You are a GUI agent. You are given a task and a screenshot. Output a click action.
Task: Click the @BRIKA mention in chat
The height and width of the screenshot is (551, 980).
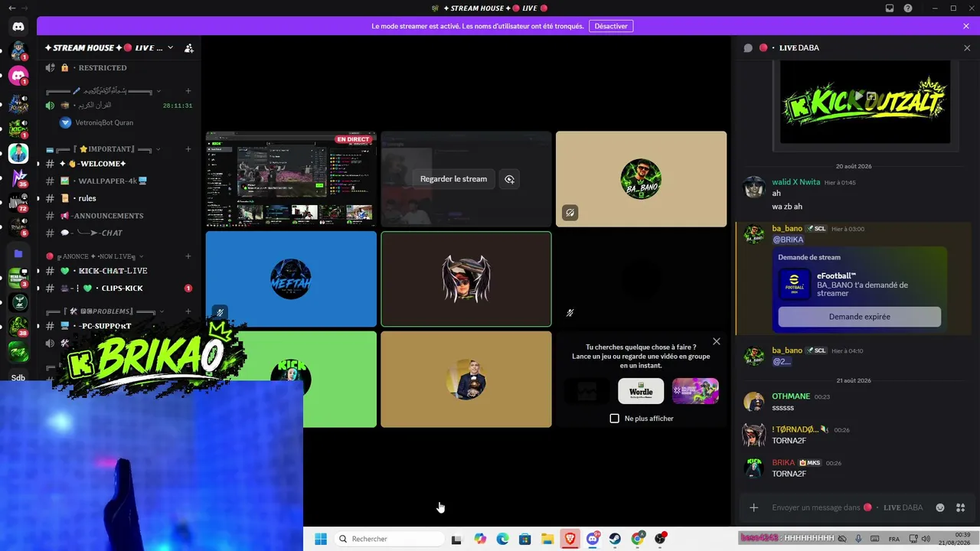(x=788, y=240)
